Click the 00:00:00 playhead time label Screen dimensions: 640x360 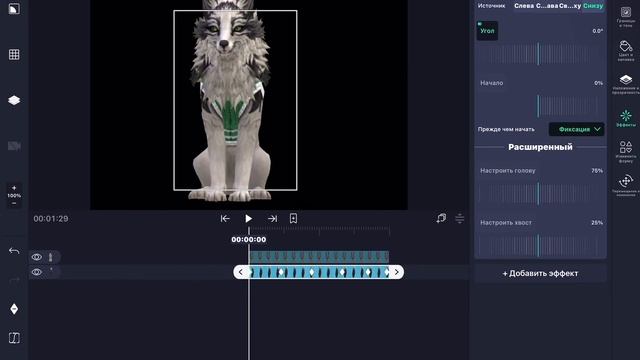(x=249, y=240)
